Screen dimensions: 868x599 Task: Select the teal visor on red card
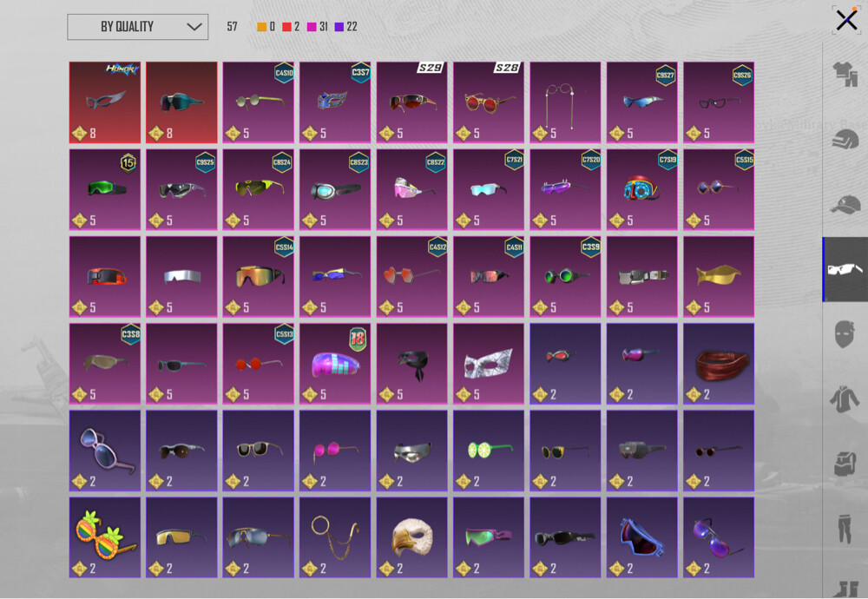point(181,102)
